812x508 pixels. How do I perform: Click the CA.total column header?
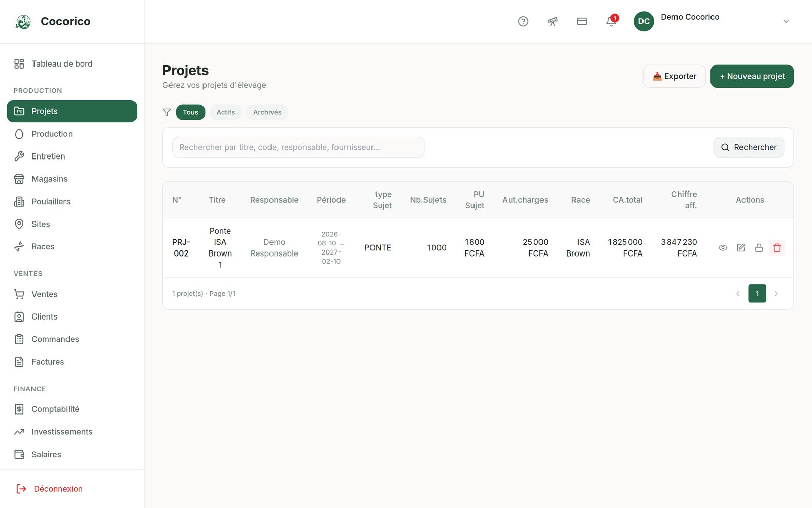pyautogui.click(x=627, y=200)
